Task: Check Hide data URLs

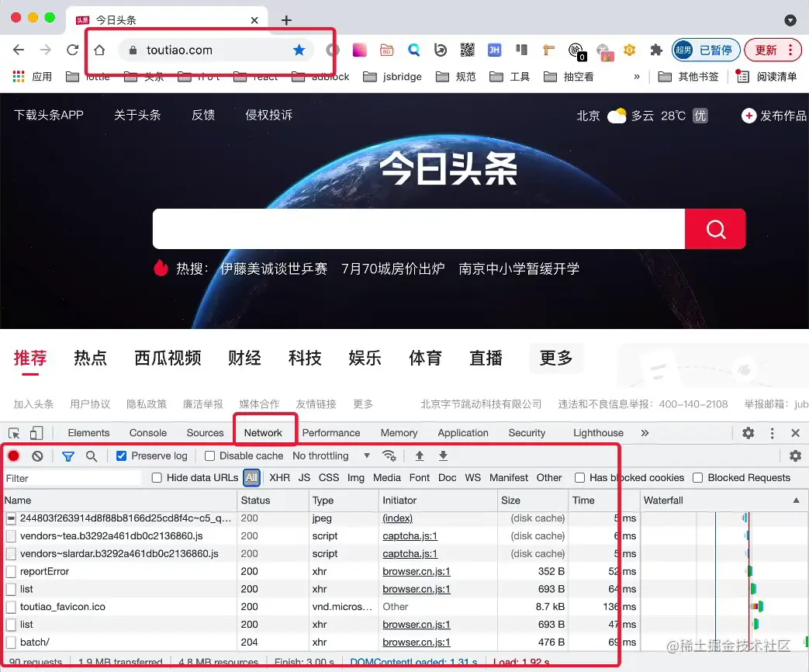Action: [157, 478]
